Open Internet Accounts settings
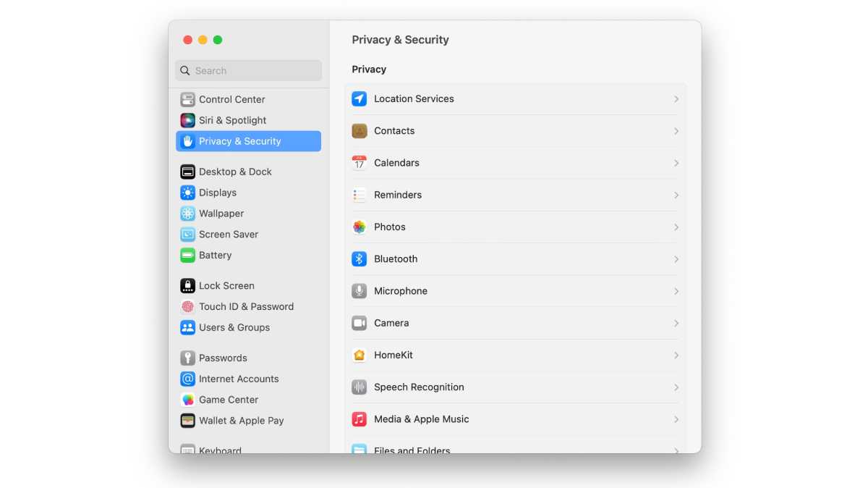Screen dimensions: 868x488 (x=239, y=379)
